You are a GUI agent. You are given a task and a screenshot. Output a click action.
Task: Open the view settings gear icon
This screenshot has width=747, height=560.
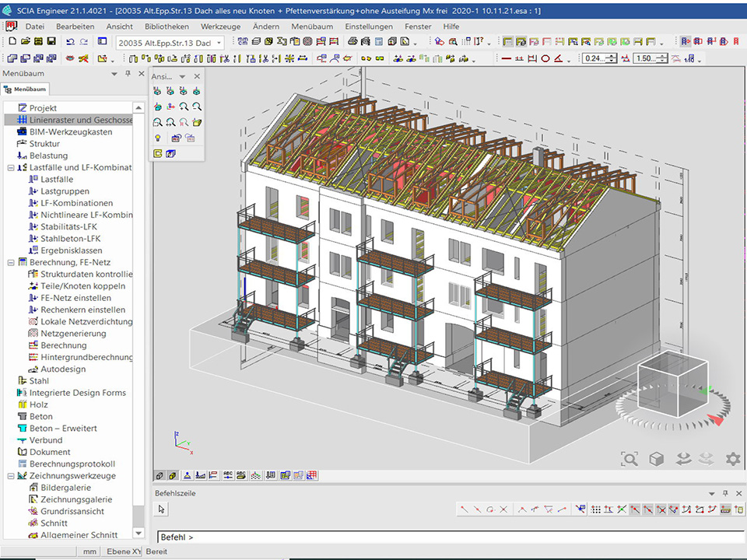point(733,459)
